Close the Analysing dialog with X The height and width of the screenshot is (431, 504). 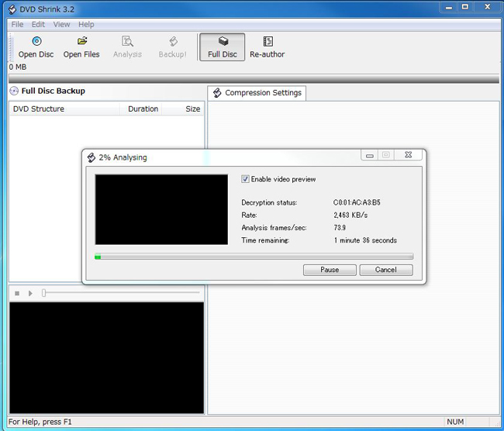408,155
